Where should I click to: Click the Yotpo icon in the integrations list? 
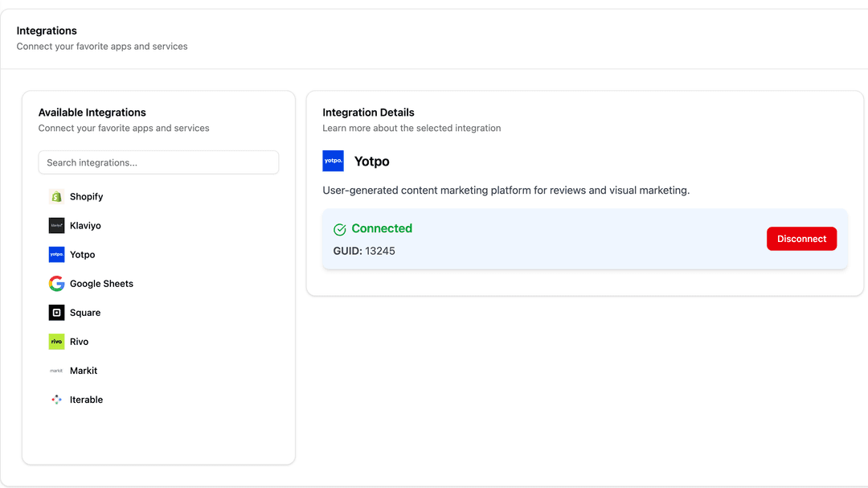coord(56,255)
